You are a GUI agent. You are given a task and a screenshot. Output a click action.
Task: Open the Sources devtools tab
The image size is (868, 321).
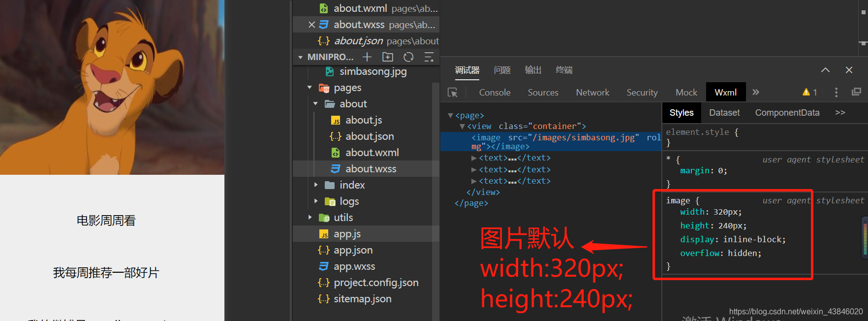[x=543, y=92]
